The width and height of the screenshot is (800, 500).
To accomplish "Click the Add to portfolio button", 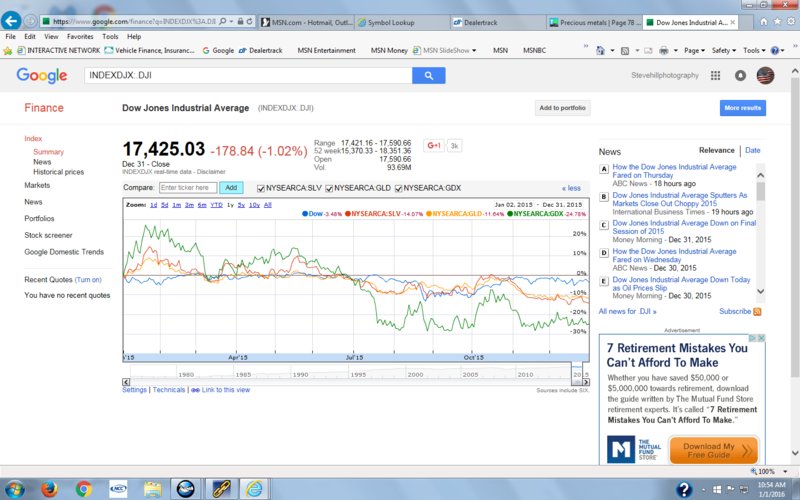I will pos(562,108).
